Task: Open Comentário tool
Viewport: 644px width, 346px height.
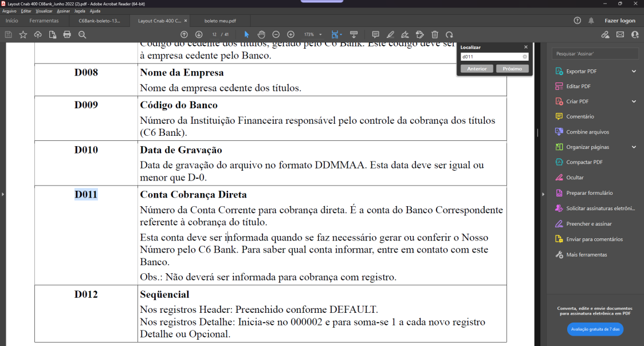Action: 580,116
